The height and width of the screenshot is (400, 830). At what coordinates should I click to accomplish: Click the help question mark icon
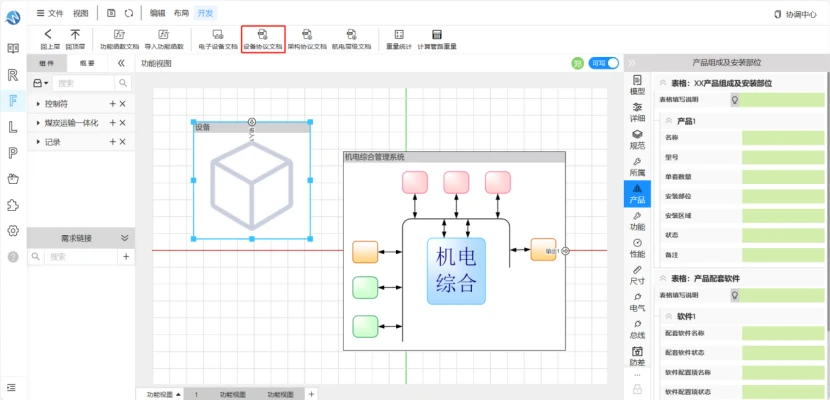click(13, 257)
